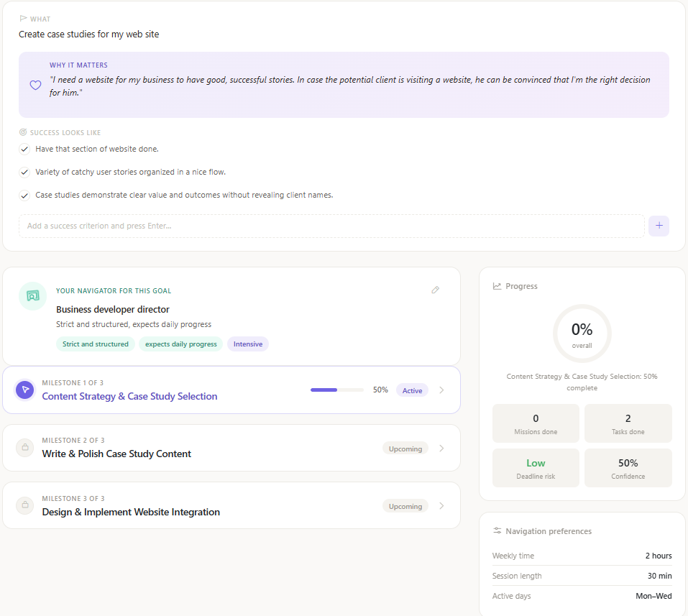The height and width of the screenshot is (616, 688).
Task: Expand Milestone 1 using its chevron
Action: tap(442, 390)
